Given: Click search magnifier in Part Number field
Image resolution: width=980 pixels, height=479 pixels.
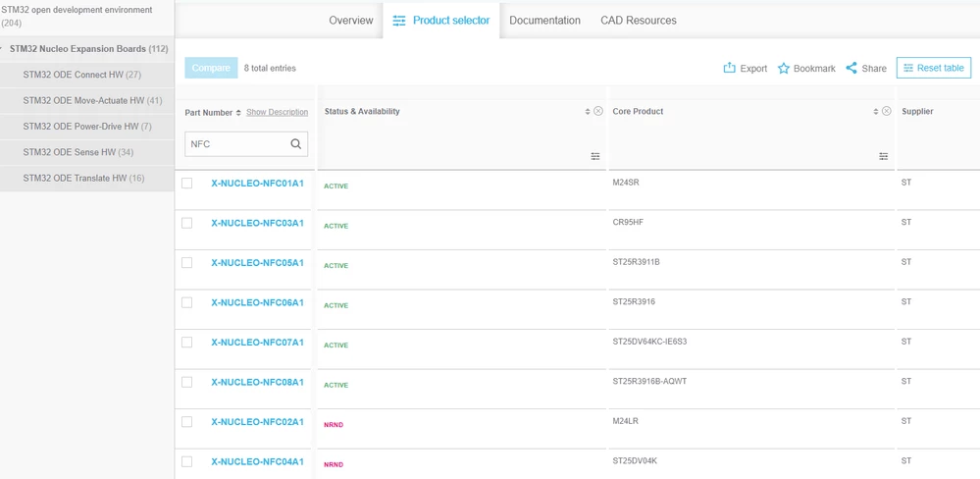Looking at the screenshot, I should tap(296, 144).
